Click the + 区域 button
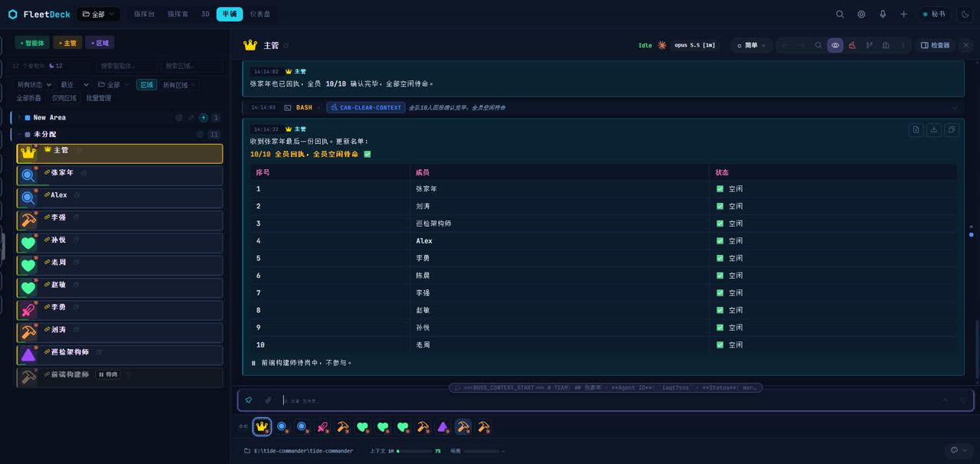980x464 pixels. coord(100,43)
